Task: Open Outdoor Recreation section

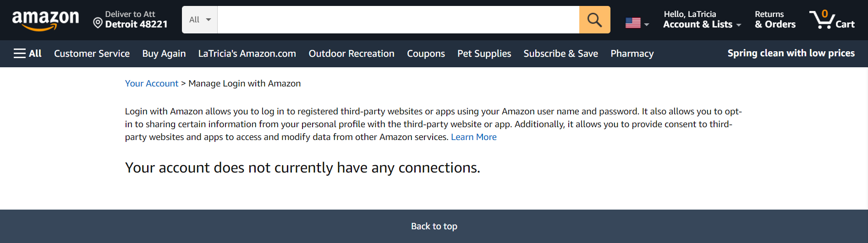Action: click(352, 54)
